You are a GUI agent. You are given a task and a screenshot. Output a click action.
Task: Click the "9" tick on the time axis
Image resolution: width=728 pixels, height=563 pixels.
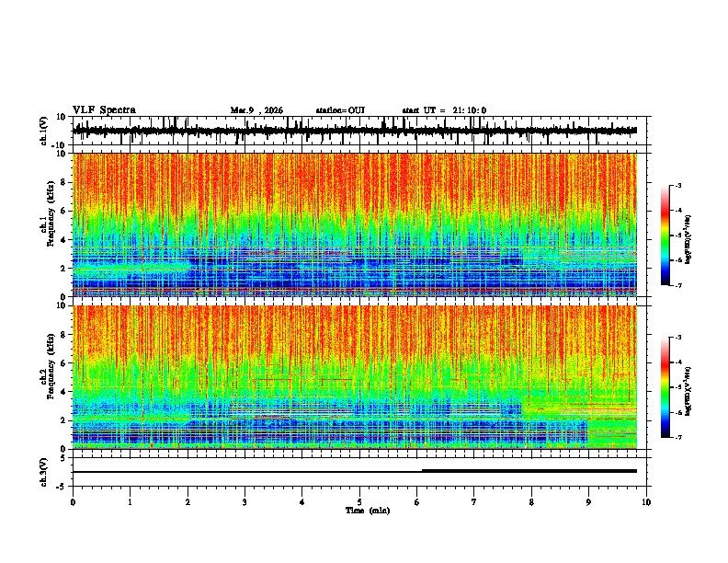pyautogui.click(x=588, y=502)
